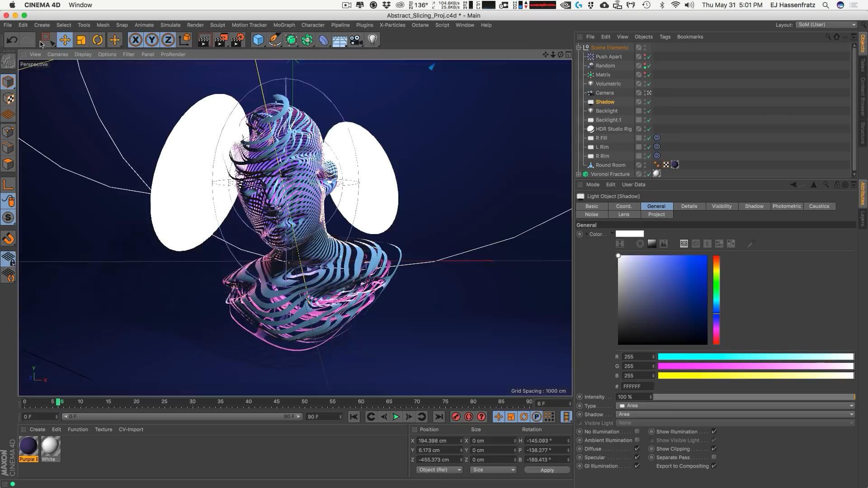Click the light bulb Light icon
The height and width of the screenshot is (488, 868).
[372, 40]
